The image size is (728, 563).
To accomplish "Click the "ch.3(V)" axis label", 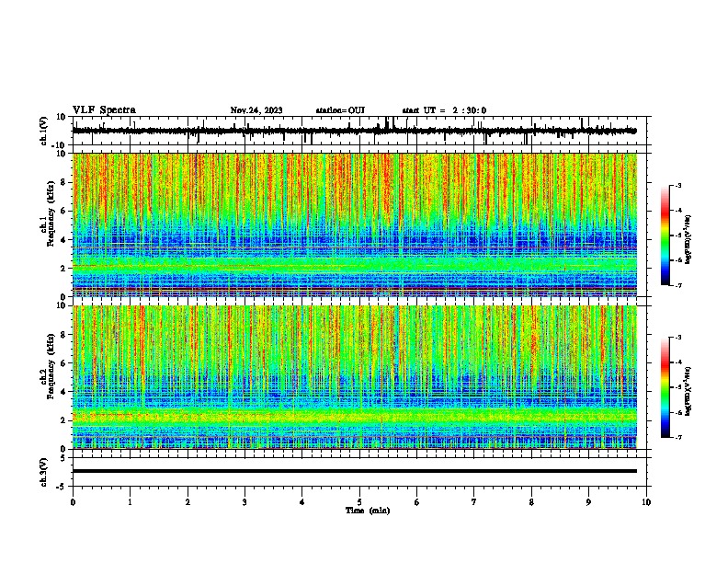I will click(43, 472).
